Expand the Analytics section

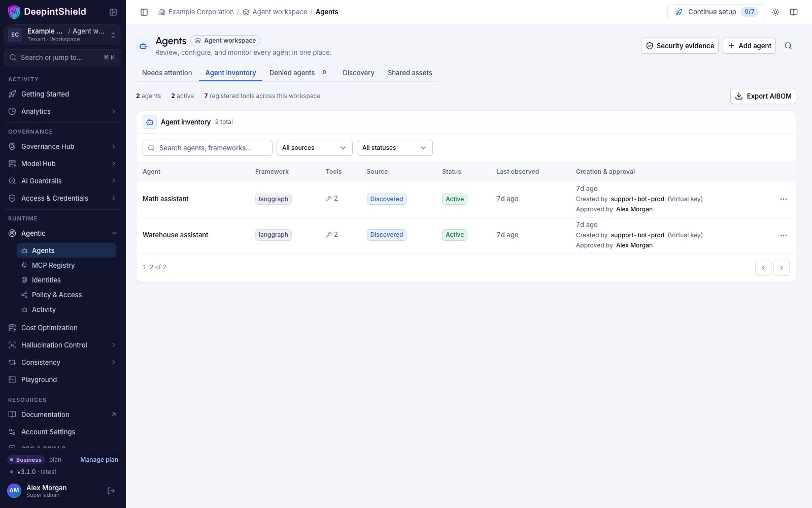[x=63, y=111]
